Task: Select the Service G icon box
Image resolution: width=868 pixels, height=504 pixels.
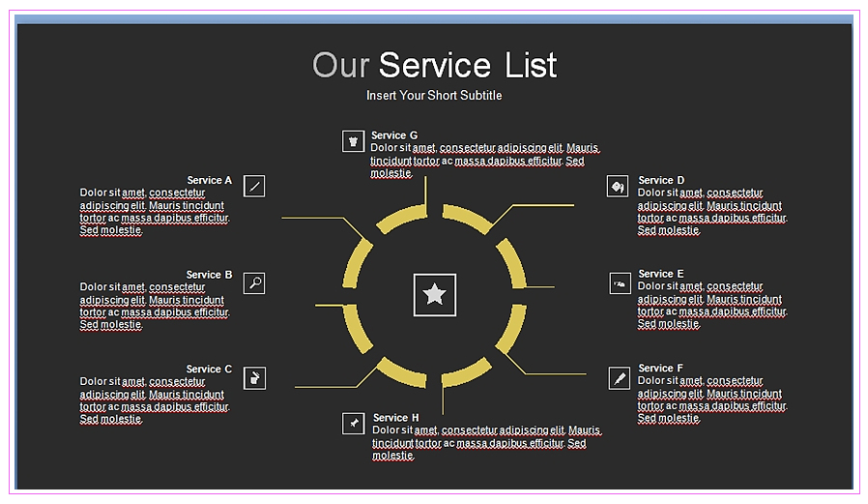Action: pos(353,141)
